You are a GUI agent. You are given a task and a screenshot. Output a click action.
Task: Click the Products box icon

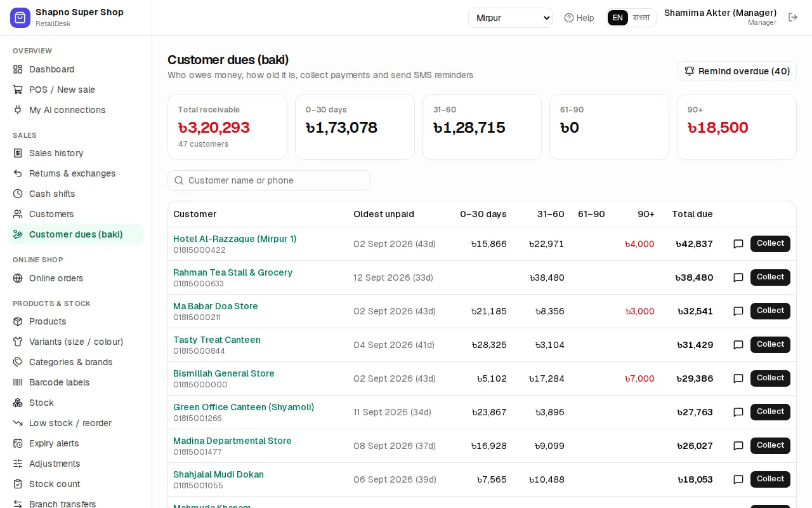(x=18, y=321)
